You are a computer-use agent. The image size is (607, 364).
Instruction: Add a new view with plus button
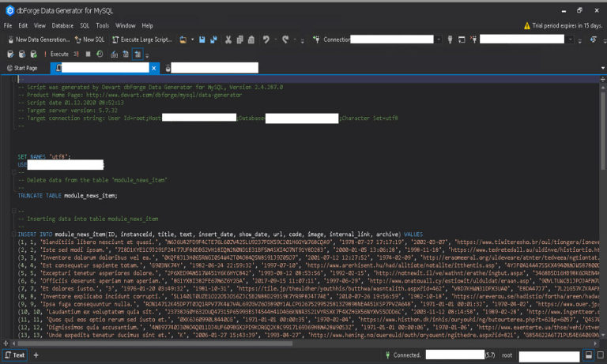click(36, 355)
